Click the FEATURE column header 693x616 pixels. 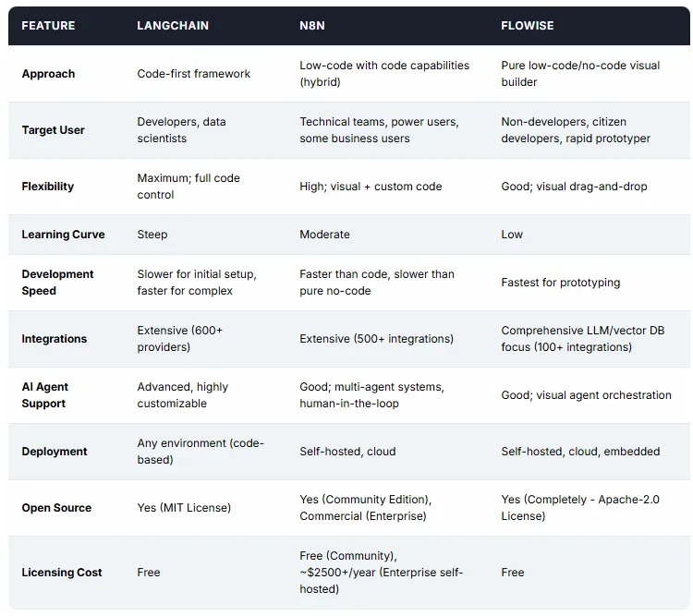click(x=49, y=26)
